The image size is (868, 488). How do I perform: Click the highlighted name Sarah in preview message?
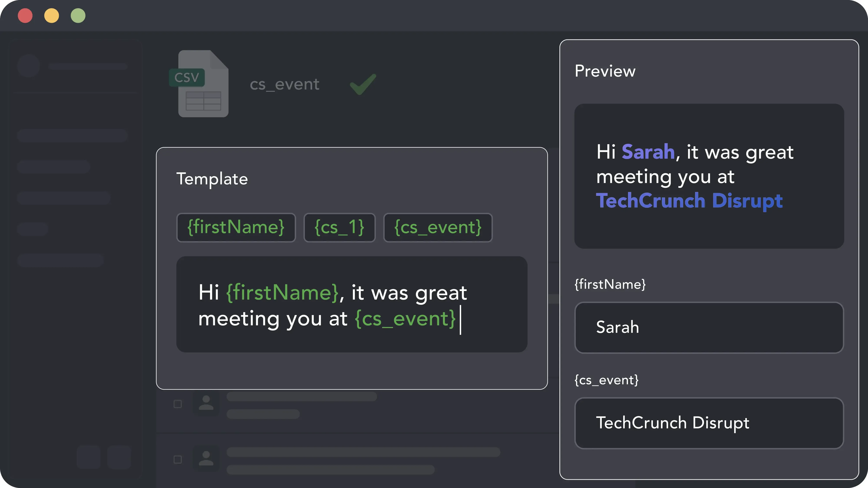648,152
